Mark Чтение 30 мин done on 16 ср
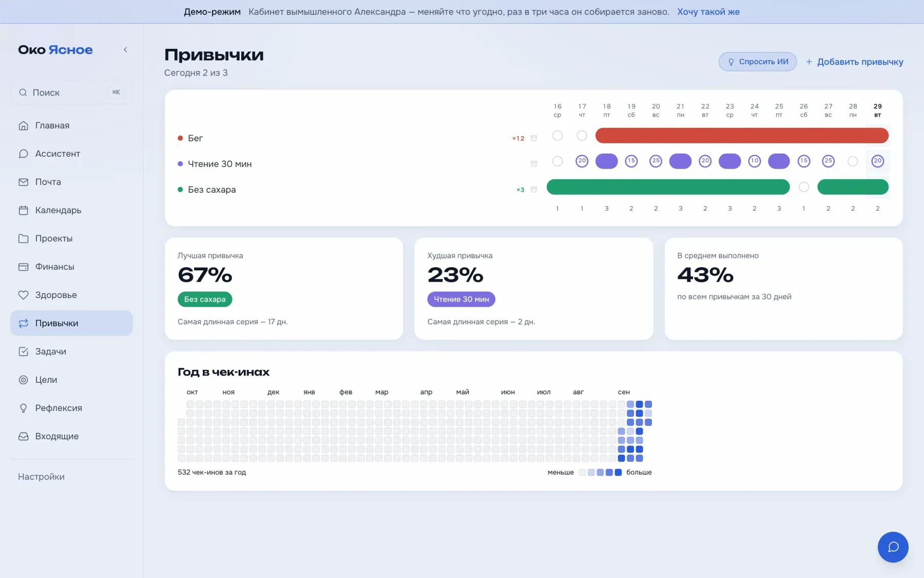The image size is (924, 578). [x=557, y=161]
